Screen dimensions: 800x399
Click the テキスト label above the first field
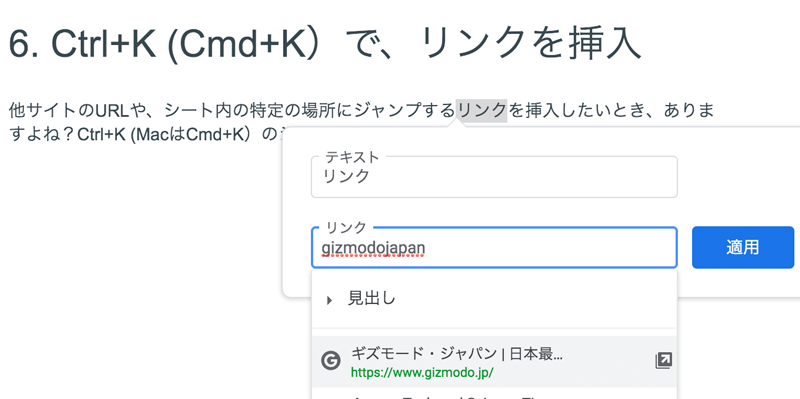pyautogui.click(x=352, y=157)
